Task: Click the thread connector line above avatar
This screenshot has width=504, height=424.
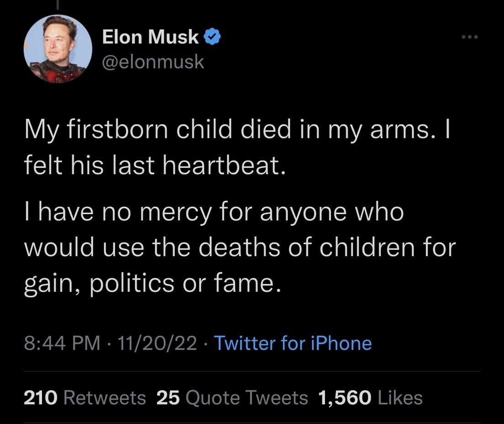Action: 58,4
